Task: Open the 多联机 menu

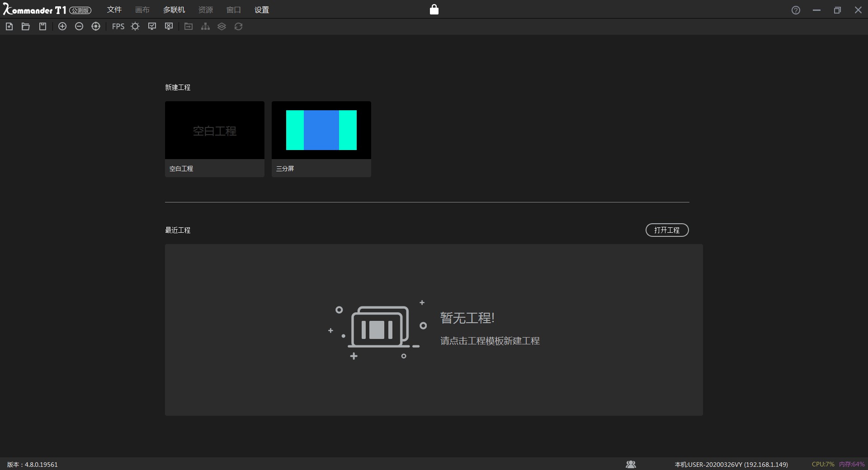Action: [174, 10]
